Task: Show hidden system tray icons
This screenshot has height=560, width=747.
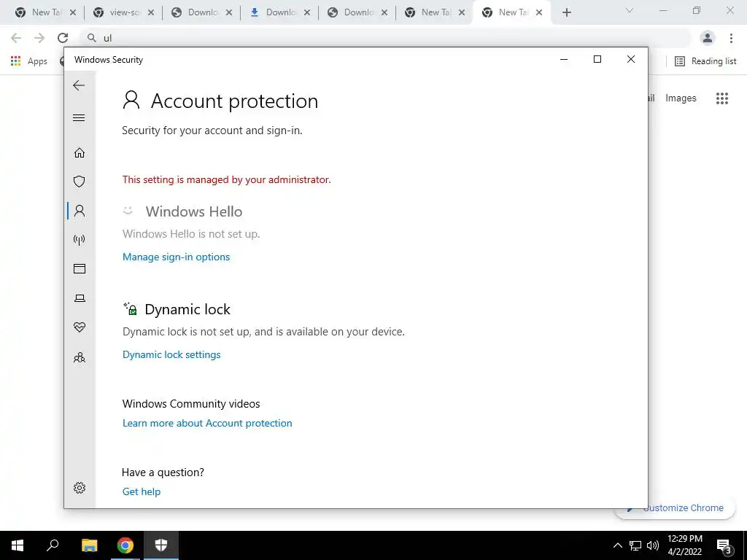Action: pos(617,545)
